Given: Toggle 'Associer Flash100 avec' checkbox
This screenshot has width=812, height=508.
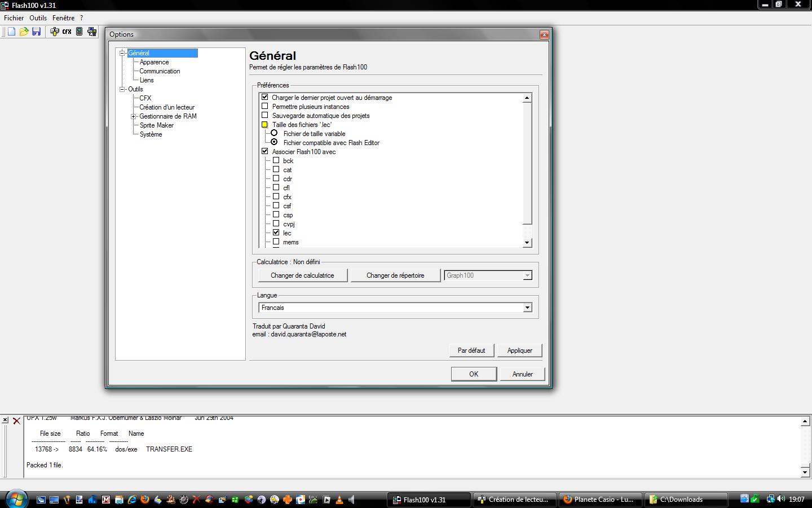Looking at the screenshot, I should coord(264,151).
